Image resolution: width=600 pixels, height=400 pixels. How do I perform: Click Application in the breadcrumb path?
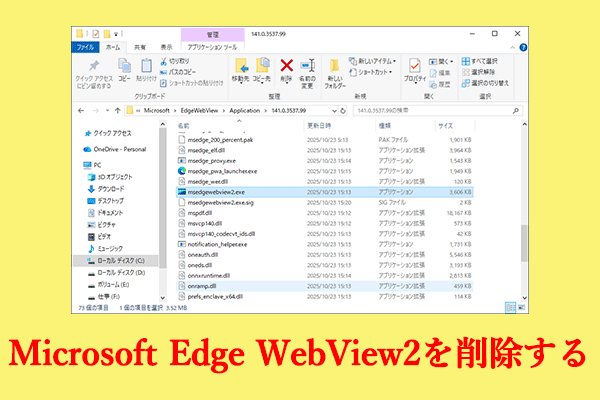(x=245, y=111)
